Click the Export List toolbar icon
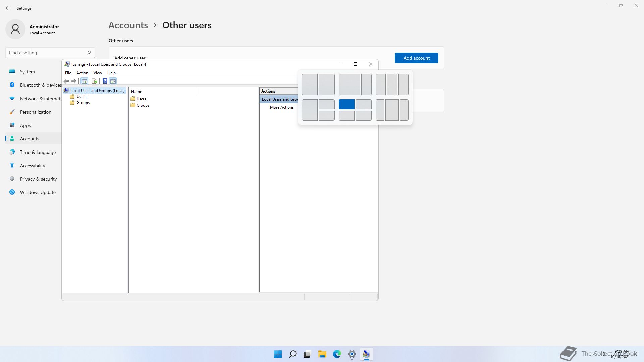 coord(94,81)
